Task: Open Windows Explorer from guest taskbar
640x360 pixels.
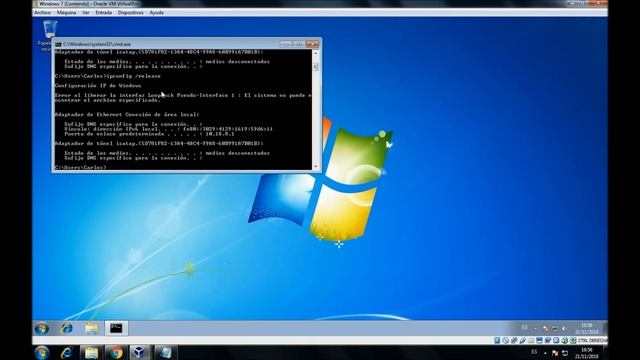Action: pyautogui.click(x=91, y=328)
